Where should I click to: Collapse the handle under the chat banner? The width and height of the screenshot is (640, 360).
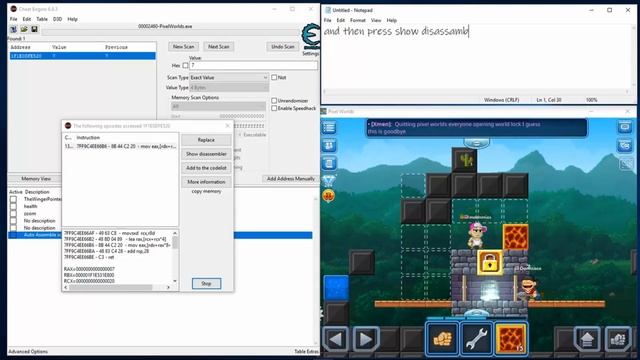coord(476,142)
